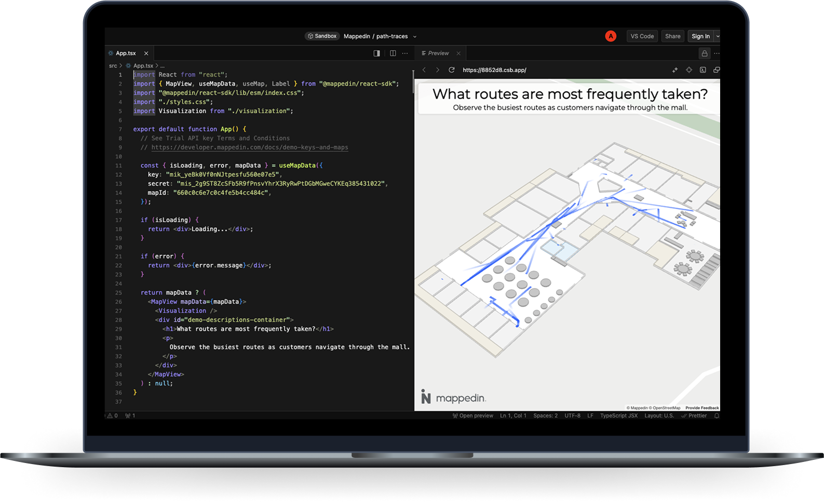Open more actions in the preview tab bar
Viewport: 824px width, 504px height.
[x=717, y=53]
